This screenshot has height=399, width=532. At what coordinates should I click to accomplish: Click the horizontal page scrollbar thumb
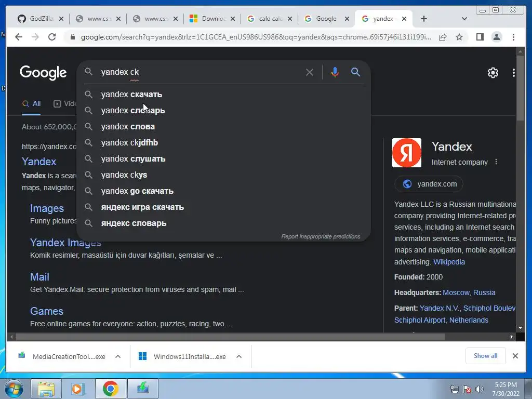click(x=230, y=337)
